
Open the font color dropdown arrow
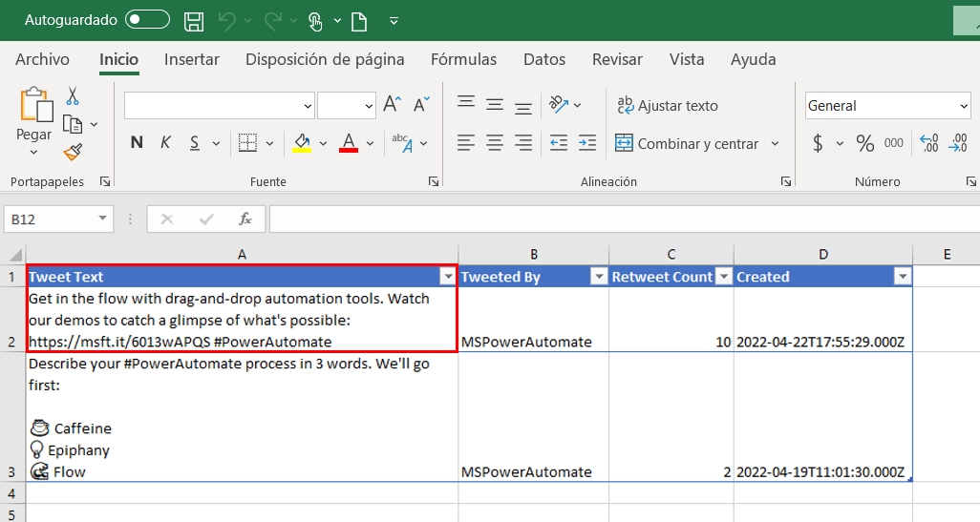coord(370,143)
